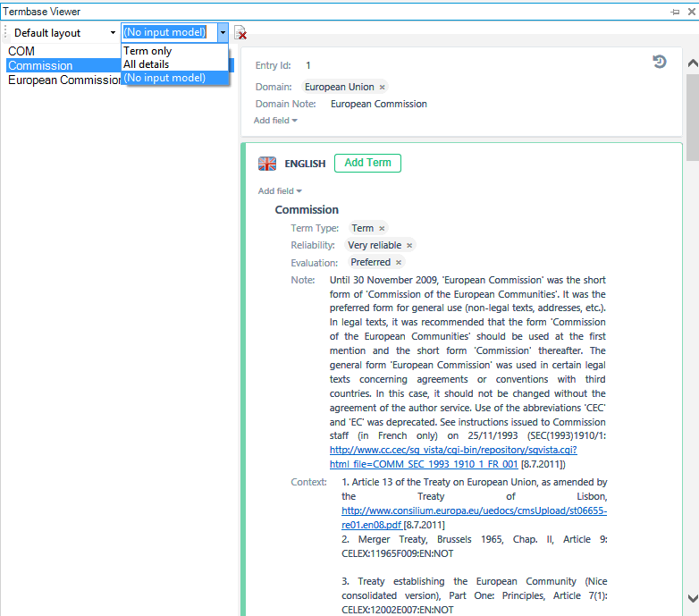
Task: Select All details input model
Action: point(175,64)
